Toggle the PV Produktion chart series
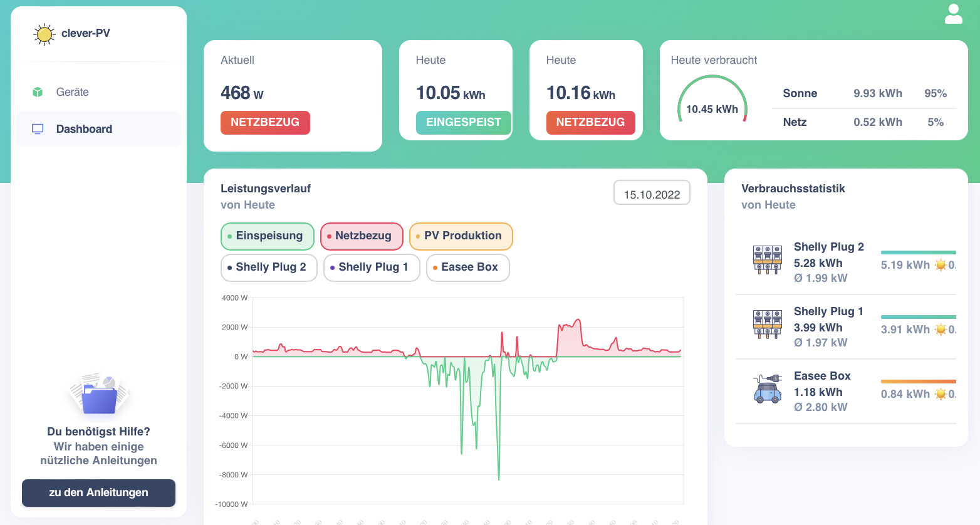 coord(461,236)
